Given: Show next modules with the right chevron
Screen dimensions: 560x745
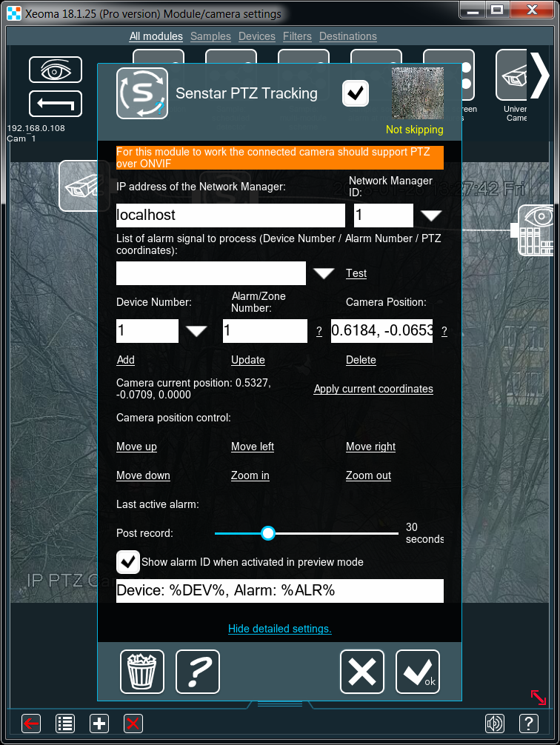Looking at the screenshot, I should (539, 75).
